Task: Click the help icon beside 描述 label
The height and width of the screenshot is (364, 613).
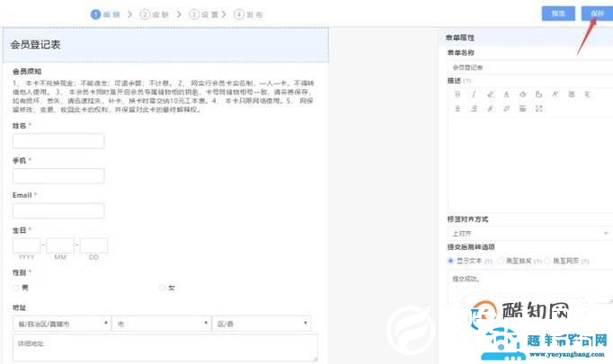Action: [467, 81]
